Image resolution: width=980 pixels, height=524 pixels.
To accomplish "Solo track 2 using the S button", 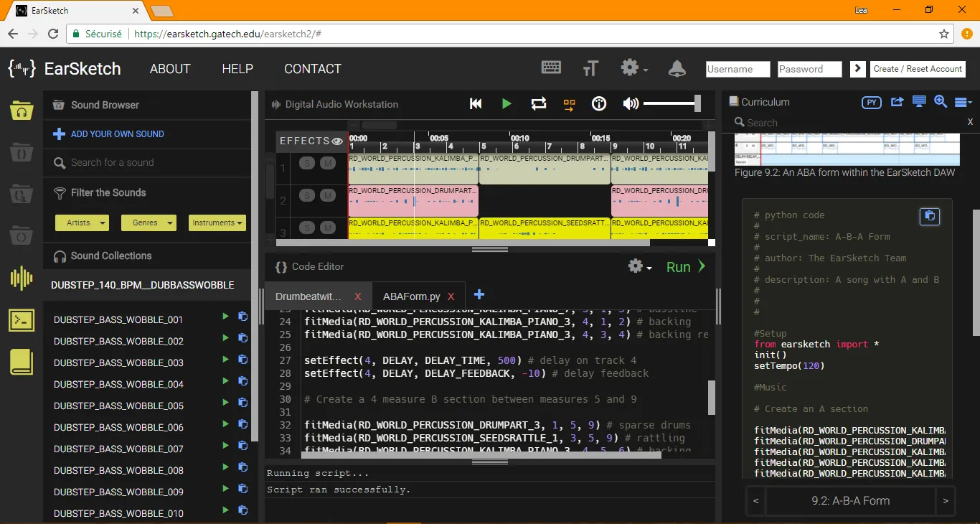I will [x=306, y=197].
